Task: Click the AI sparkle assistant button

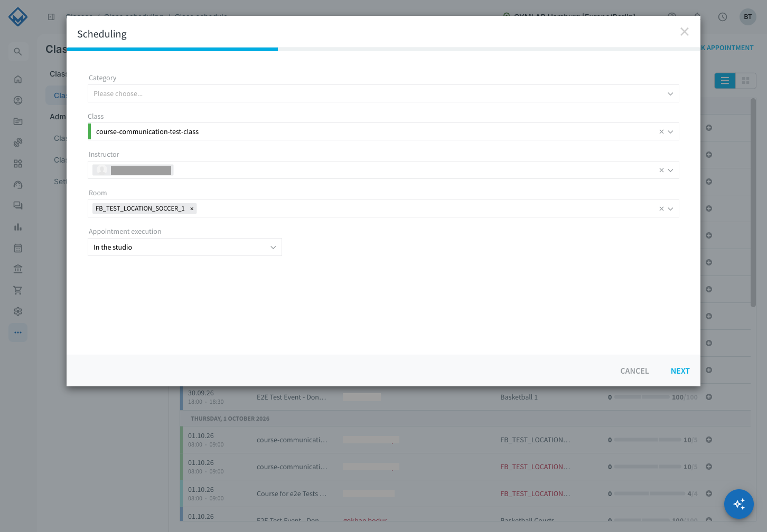Action: pyautogui.click(x=739, y=504)
